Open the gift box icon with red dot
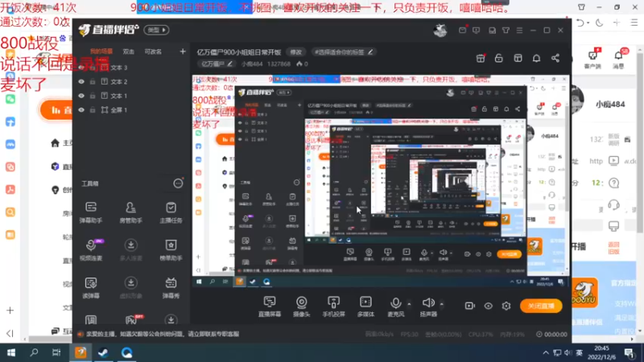Screen dimensions: 644x362 click(x=480, y=58)
